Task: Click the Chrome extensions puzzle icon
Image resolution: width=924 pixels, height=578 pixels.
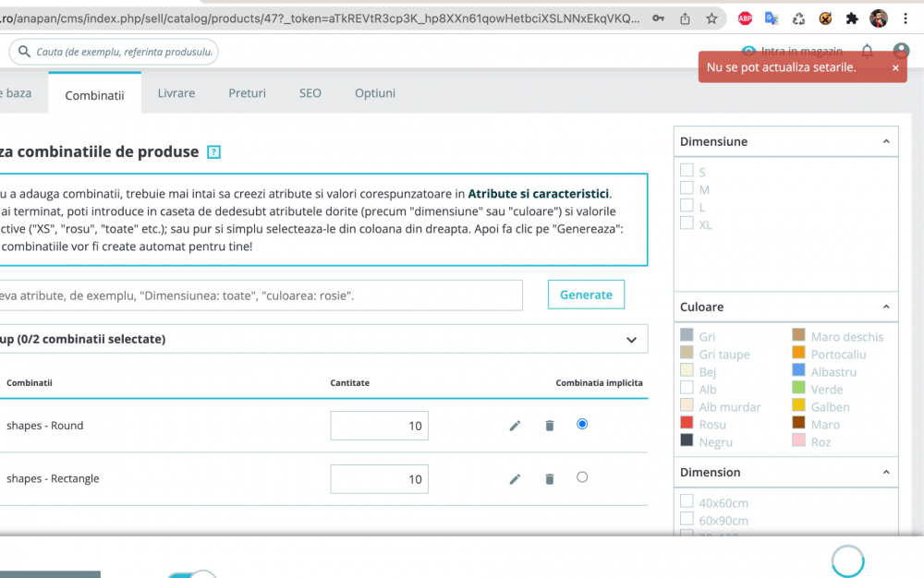Action: click(850, 18)
